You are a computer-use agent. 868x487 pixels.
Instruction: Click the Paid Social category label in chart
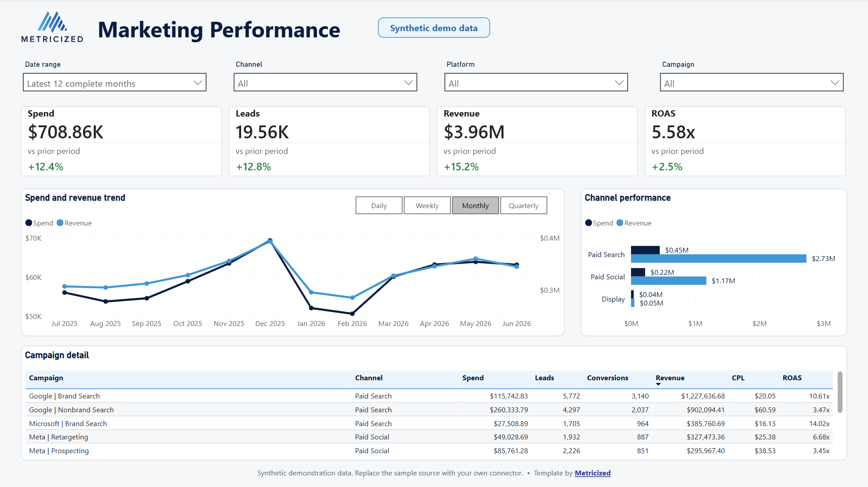607,277
